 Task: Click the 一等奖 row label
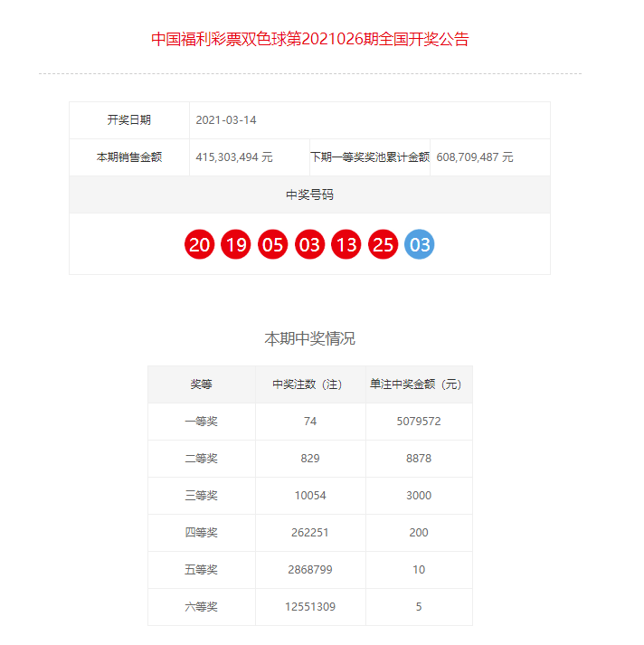pos(202,422)
